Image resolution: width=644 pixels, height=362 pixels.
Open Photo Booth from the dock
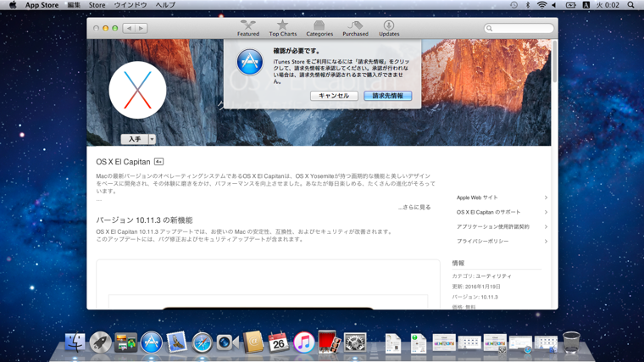pyautogui.click(x=329, y=343)
